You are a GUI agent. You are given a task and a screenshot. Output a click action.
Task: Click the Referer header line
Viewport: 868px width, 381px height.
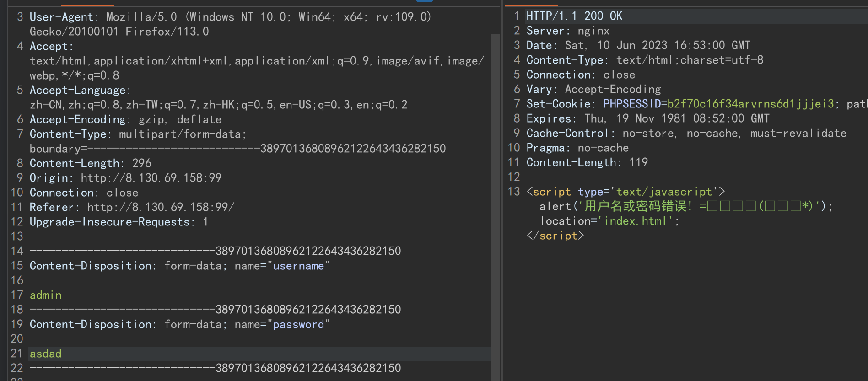pyautogui.click(x=132, y=207)
